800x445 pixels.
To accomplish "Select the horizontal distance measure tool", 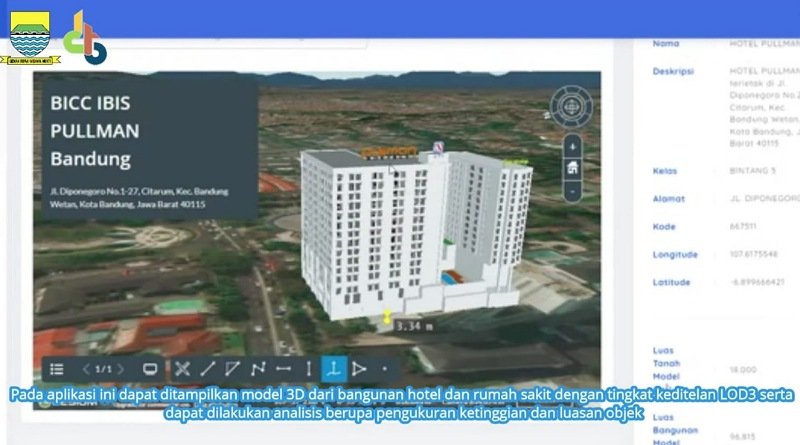I will (284, 368).
